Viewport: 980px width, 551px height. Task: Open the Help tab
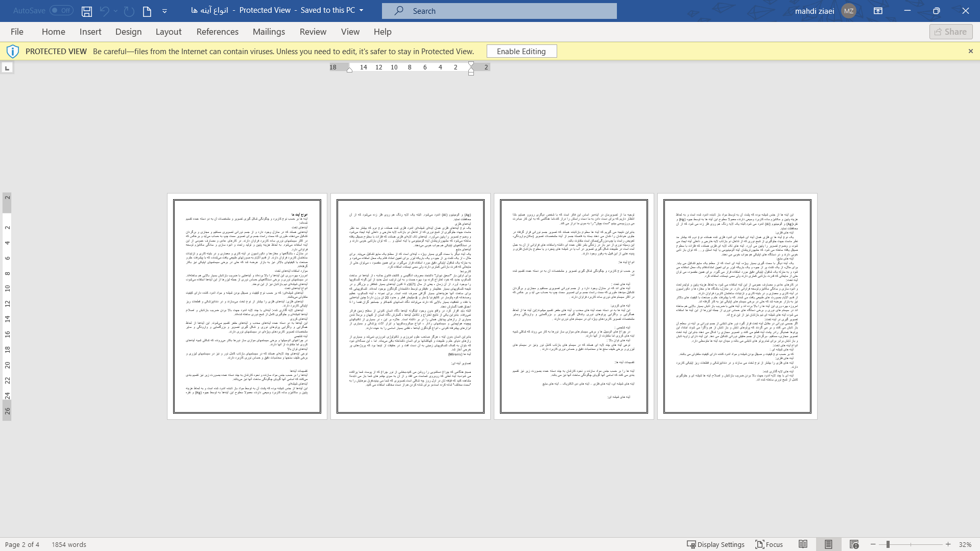click(x=383, y=32)
